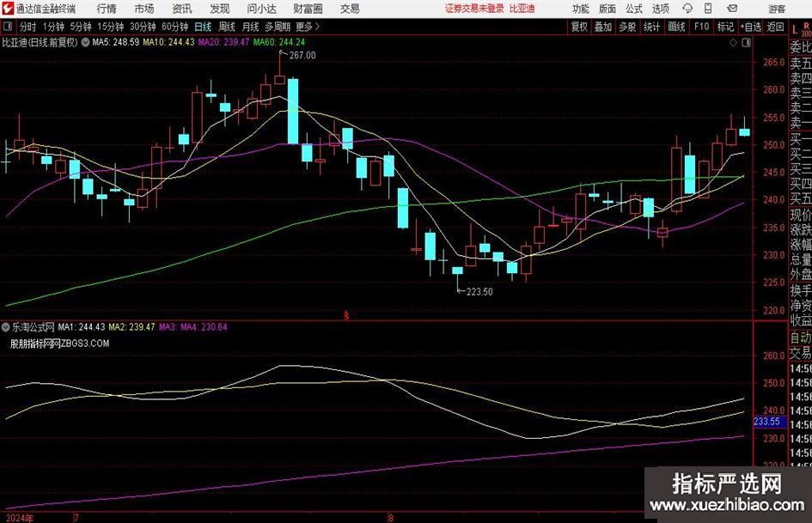This screenshot has height=523, width=812.
Task: Select the 日线 daily period
Action: click(203, 27)
